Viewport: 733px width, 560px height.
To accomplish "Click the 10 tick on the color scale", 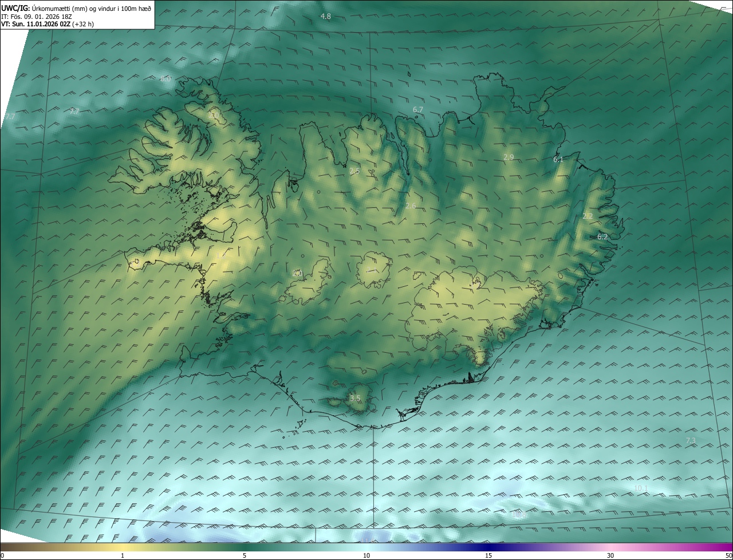I will [366, 555].
